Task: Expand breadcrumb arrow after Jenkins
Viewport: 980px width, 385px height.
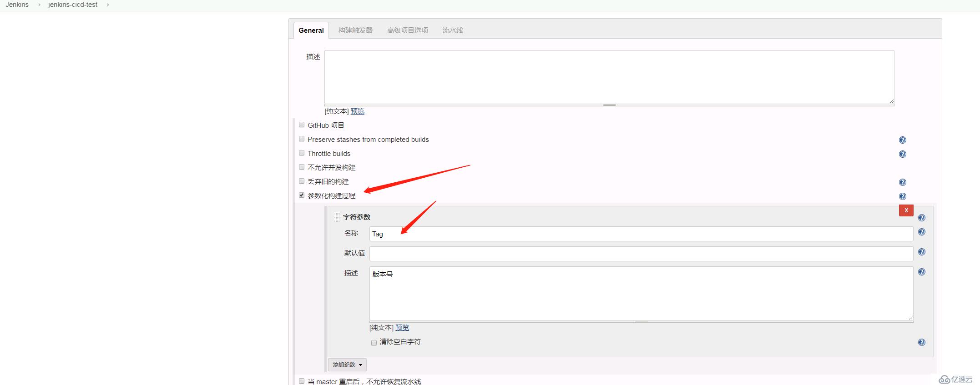Action: [x=39, y=5]
